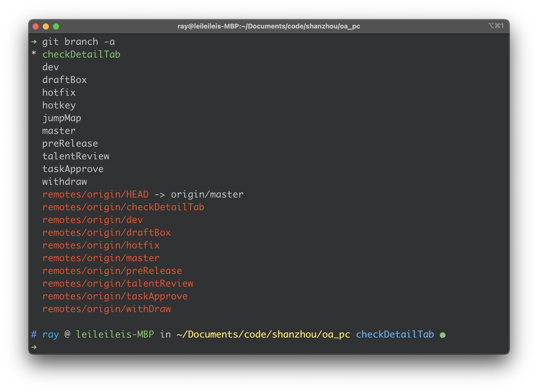Click the green arrow before 'git branch -a'

pyautogui.click(x=34, y=42)
